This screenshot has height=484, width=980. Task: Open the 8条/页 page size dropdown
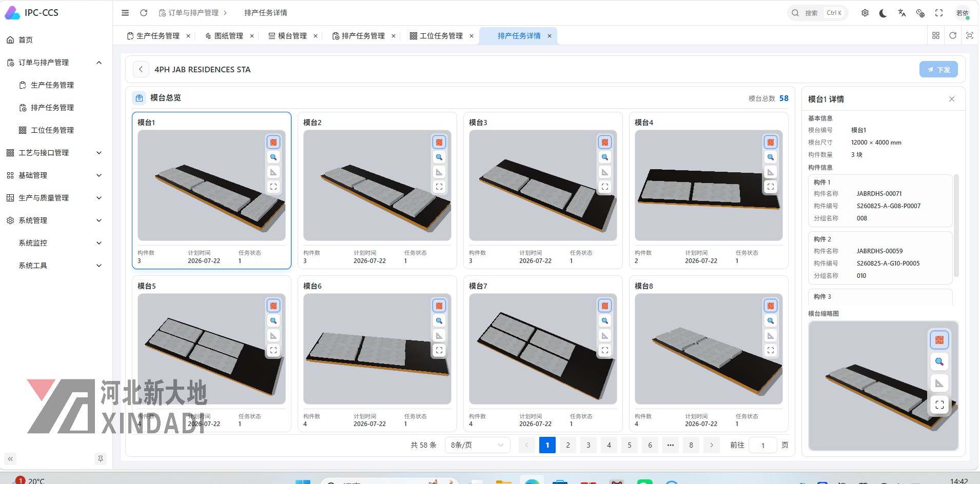(x=477, y=445)
